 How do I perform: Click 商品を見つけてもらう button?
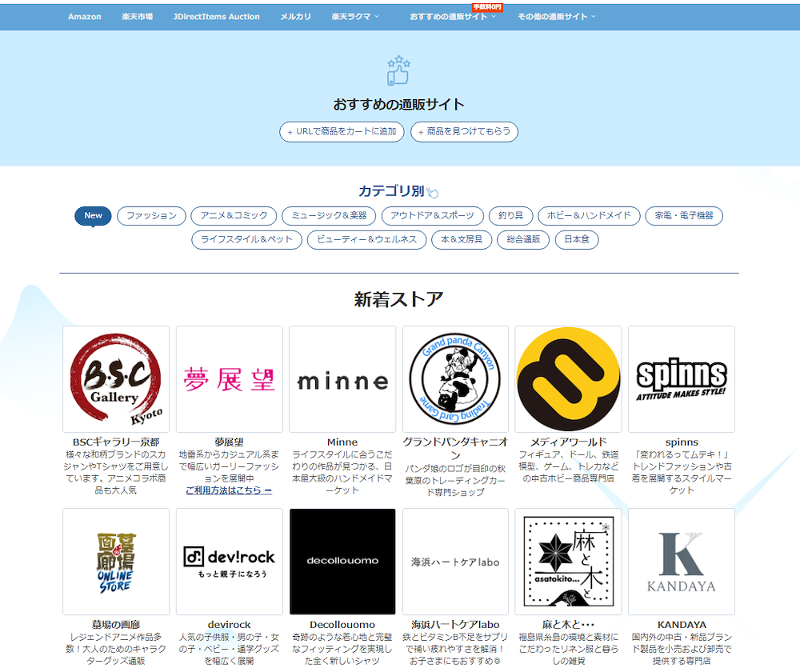[464, 132]
